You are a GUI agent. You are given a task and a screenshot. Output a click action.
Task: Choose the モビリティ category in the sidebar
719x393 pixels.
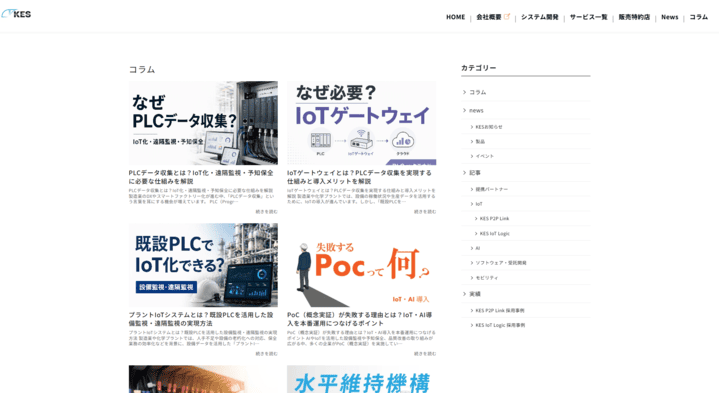(487, 278)
